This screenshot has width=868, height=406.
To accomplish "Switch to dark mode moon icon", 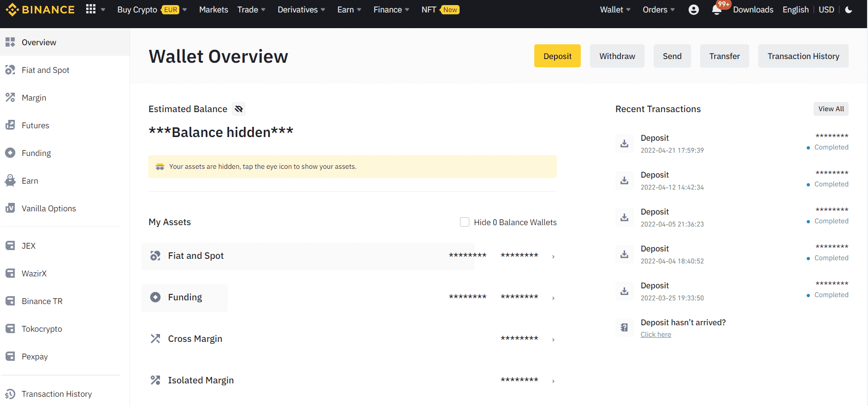I will click(849, 10).
